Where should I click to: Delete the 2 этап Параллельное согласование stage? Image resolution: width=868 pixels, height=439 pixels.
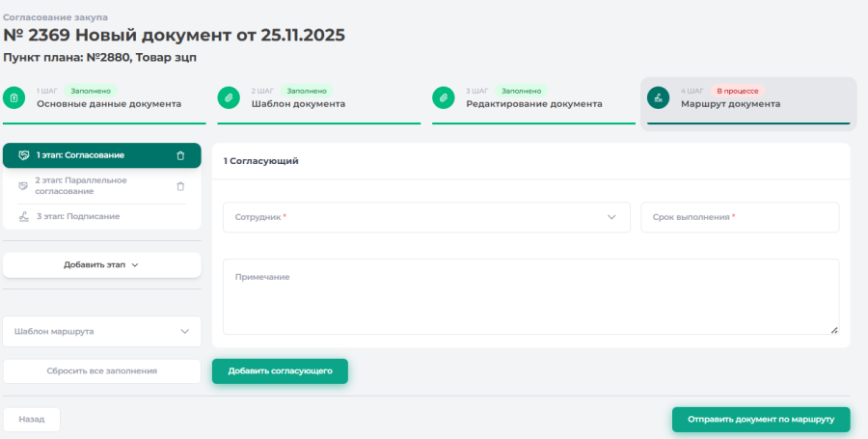tap(180, 186)
